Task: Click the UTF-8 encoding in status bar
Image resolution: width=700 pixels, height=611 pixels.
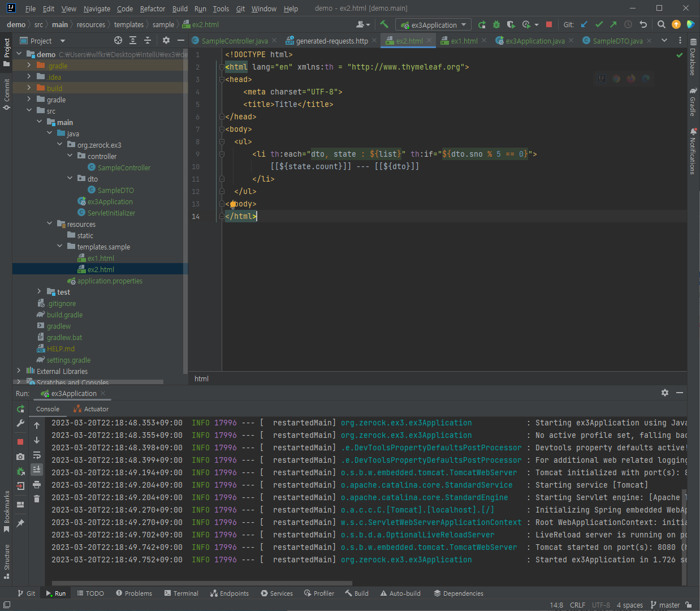Action: 601,605
